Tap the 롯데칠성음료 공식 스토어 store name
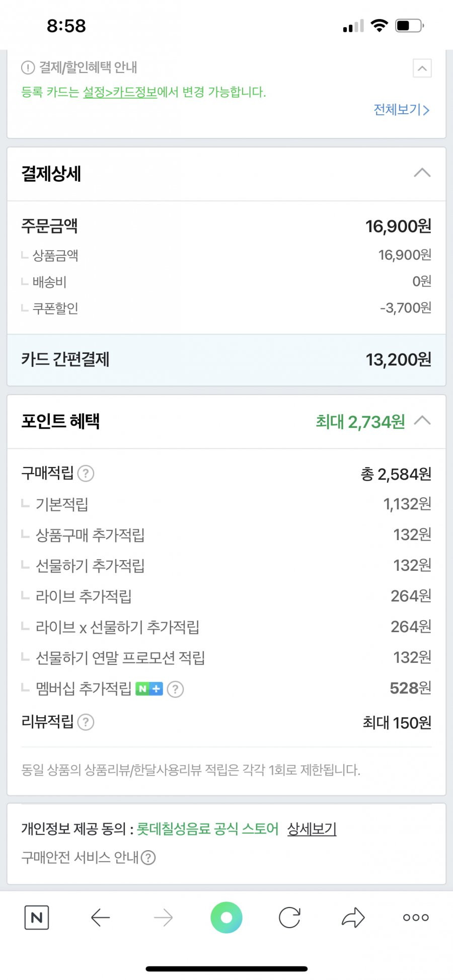453x980 pixels. click(207, 828)
